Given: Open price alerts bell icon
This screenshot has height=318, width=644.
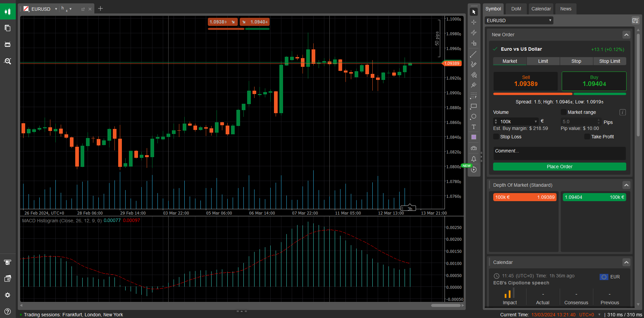Looking at the screenshot, I should pyautogui.click(x=473, y=159).
